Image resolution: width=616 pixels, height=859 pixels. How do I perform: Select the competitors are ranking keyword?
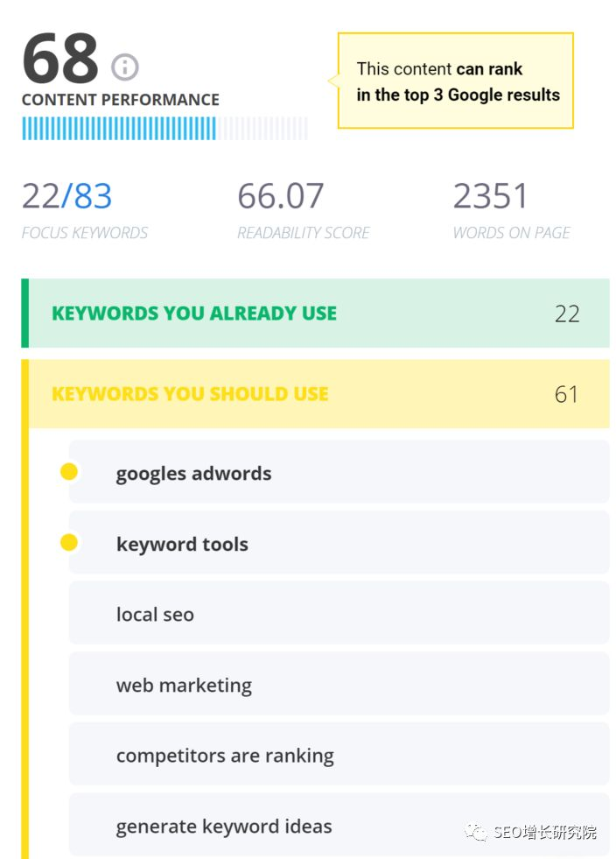point(225,756)
